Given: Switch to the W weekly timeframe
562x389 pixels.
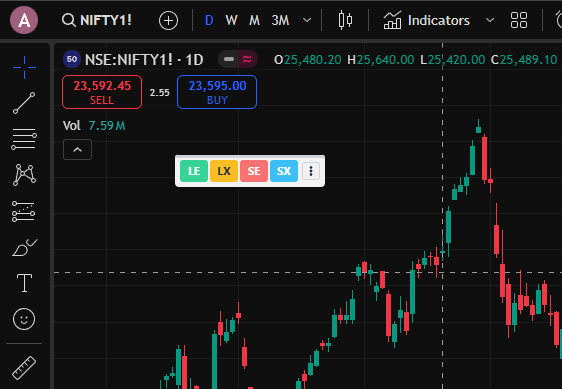Looking at the screenshot, I should pyautogui.click(x=231, y=20).
